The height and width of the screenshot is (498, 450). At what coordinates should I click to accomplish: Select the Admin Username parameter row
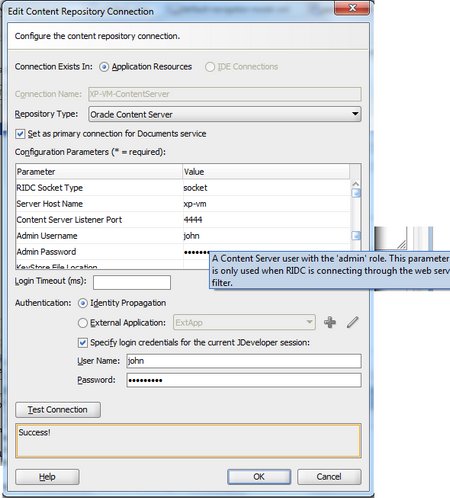[183, 236]
